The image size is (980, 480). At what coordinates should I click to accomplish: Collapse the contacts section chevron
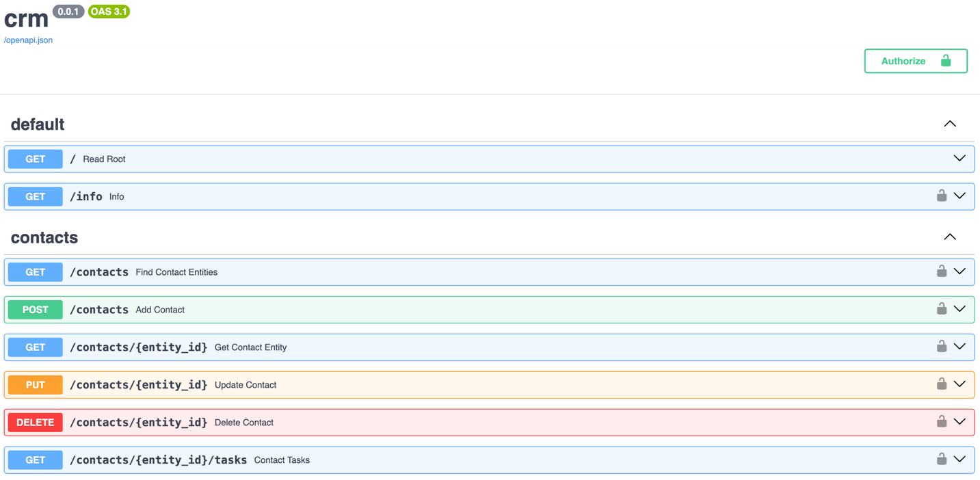point(950,237)
